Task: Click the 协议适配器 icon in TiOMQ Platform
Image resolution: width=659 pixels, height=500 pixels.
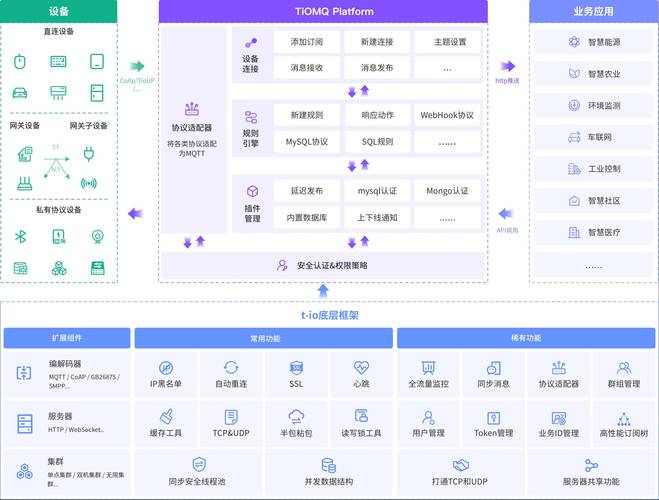Action: pyautogui.click(x=192, y=109)
